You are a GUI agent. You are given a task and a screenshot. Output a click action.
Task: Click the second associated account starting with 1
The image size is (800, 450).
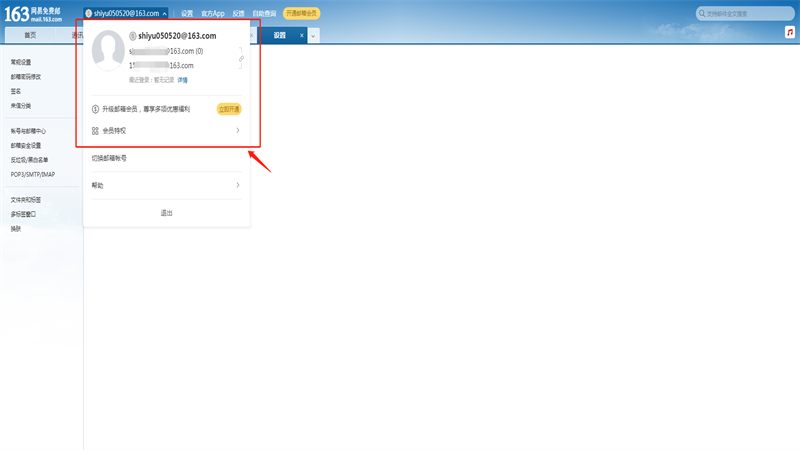[161, 65]
